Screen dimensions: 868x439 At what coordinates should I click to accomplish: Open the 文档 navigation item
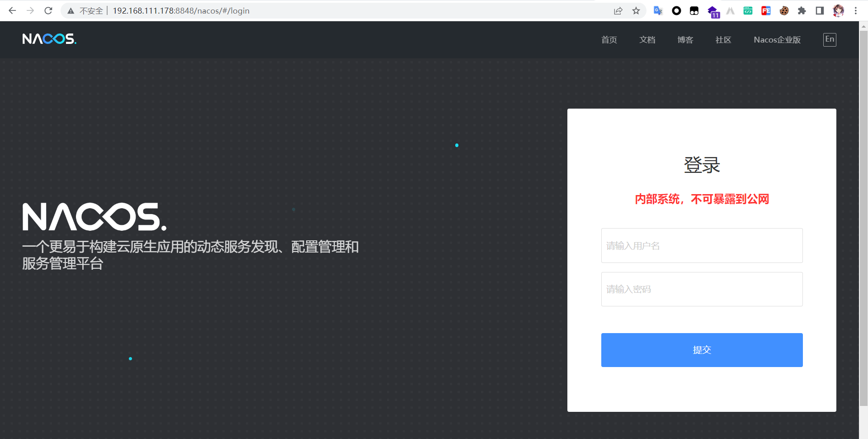pyautogui.click(x=647, y=40)
